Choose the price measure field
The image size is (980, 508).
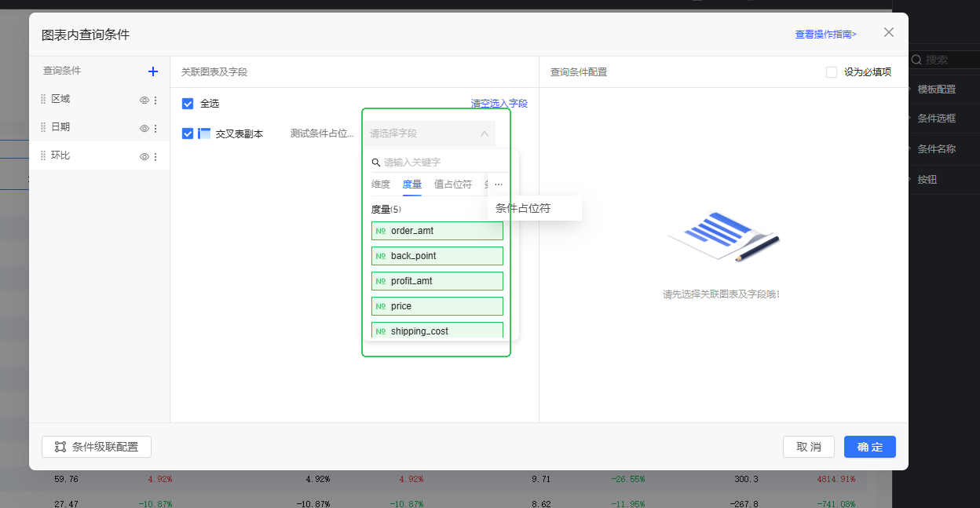(437, 306)
